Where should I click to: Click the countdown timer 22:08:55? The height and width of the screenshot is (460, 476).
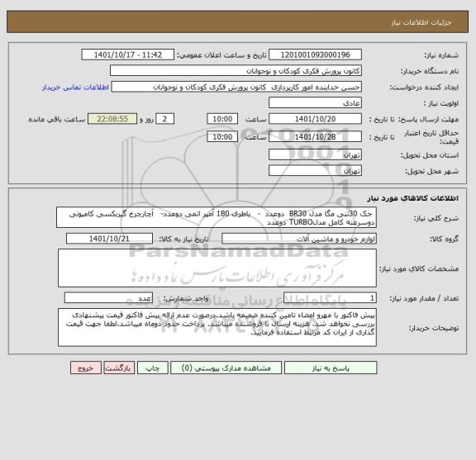112,119
